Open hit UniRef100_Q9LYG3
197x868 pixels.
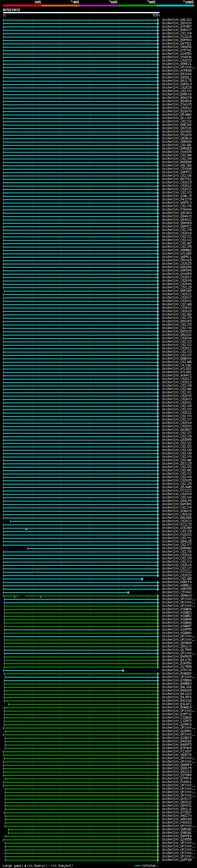[176, 20]
